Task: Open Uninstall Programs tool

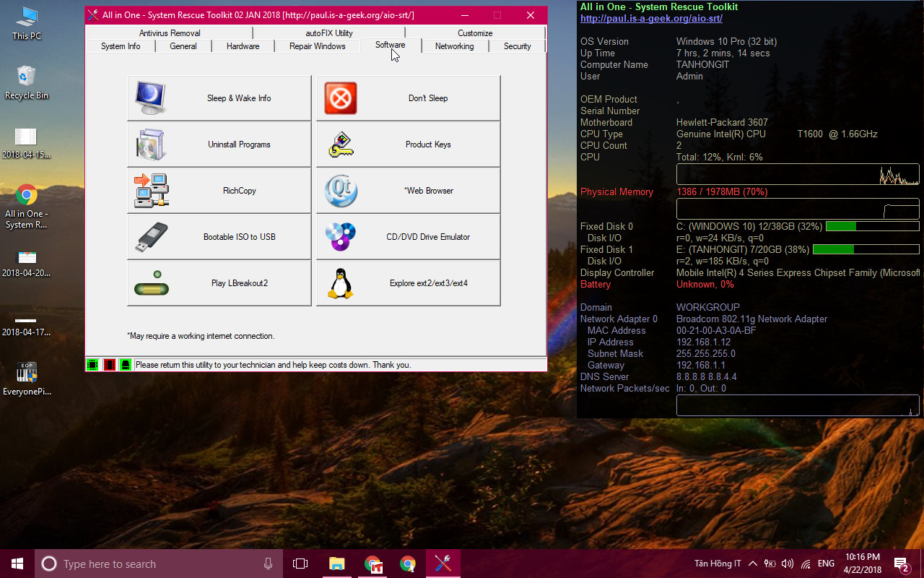Action: (x=219, y=144)
